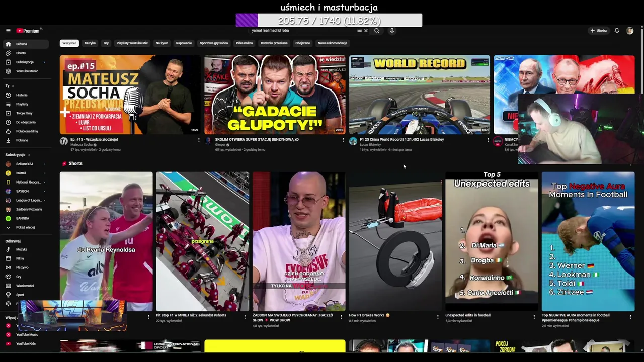Open YouTube Music in the top sidebar section
The height and width of the screenshot is (362, 644).
click(25, 71)
